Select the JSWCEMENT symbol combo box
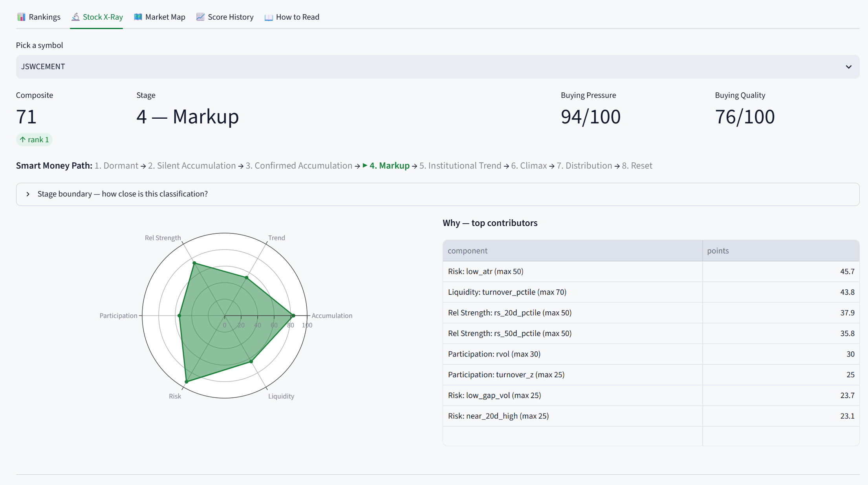 pos(438,67)
